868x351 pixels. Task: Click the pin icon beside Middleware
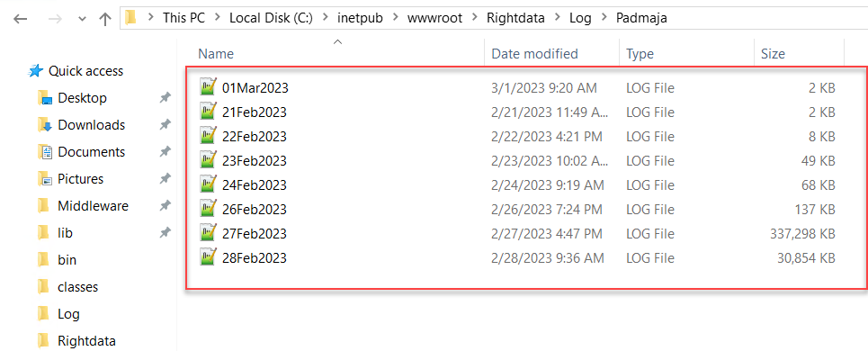[165, 206]
